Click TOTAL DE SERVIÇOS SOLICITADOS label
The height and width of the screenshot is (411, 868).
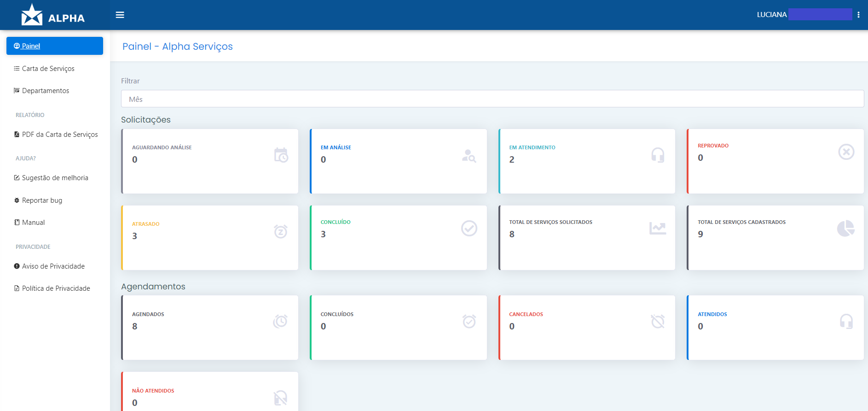tap(550, 222)
